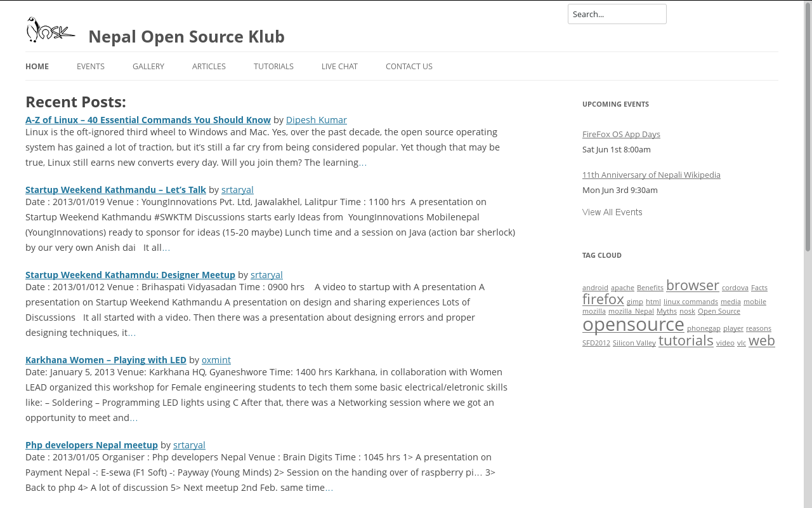
Task: Open 11th Anniversary of Nepali Wikipedia event
Action: [652, 175]
